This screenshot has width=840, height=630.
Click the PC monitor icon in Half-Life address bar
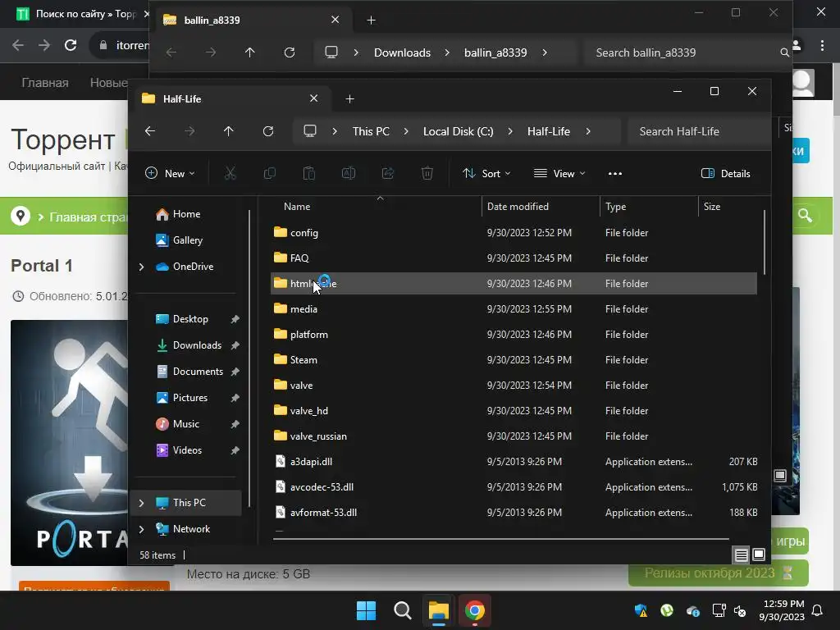tap(309, 131)
